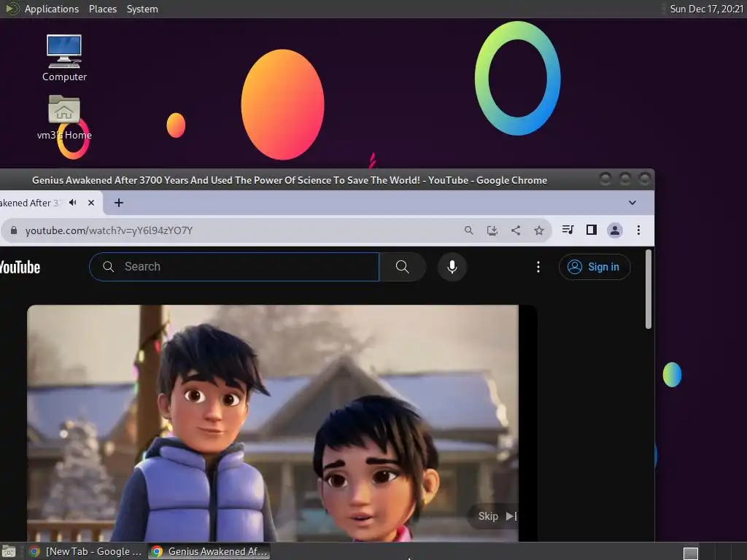The width and height of the screenshot is (747, 560).
Task: Click the Chrome window title bar text
Action: point(289,181)
